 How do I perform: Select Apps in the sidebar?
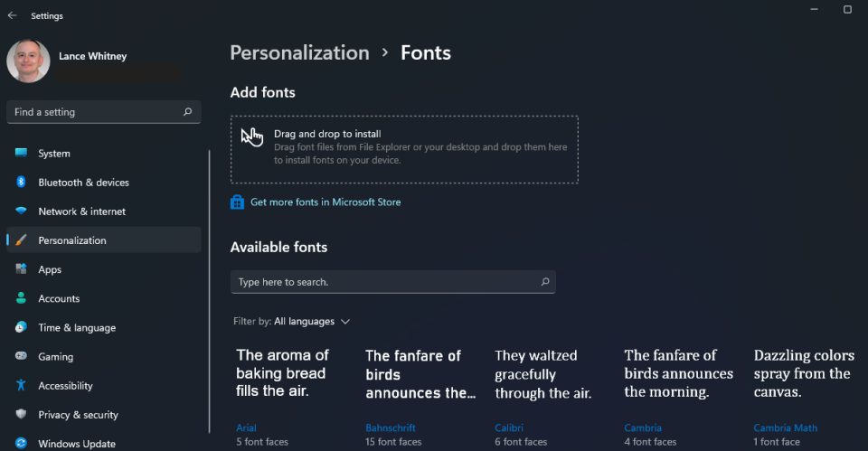click(x=103, y=269)
